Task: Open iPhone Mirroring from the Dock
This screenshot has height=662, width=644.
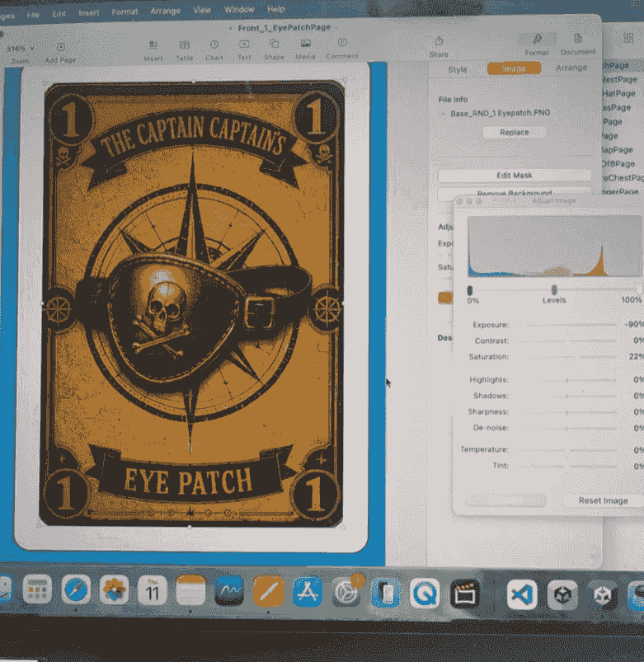Action: pos(386,593)
